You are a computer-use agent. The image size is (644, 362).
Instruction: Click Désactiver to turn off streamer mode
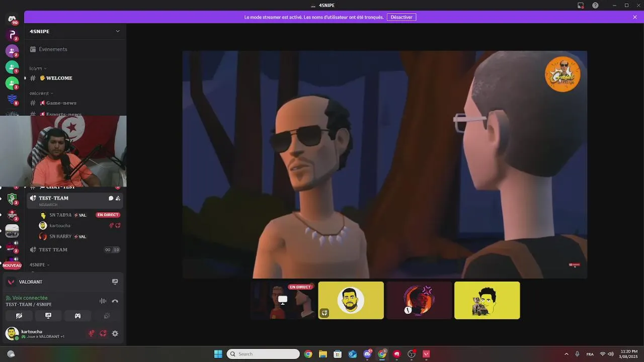tap(401, 17)
